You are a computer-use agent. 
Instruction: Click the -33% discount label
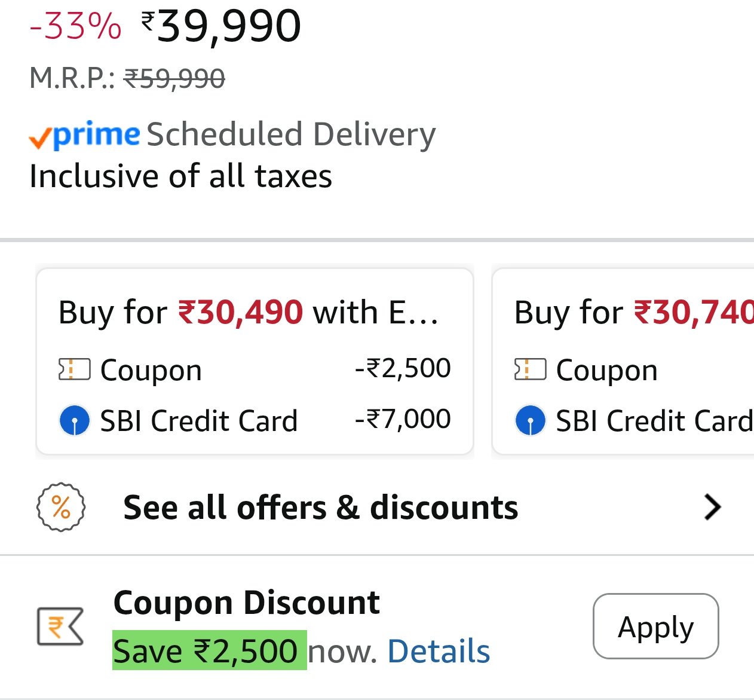pyautogui.click(x=75, y=26)
